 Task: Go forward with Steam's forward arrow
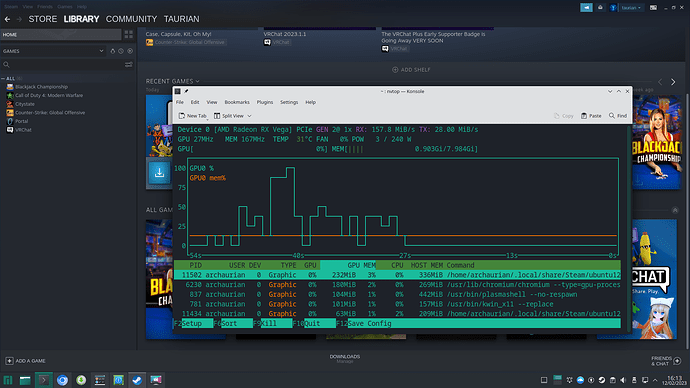point(19,19)
